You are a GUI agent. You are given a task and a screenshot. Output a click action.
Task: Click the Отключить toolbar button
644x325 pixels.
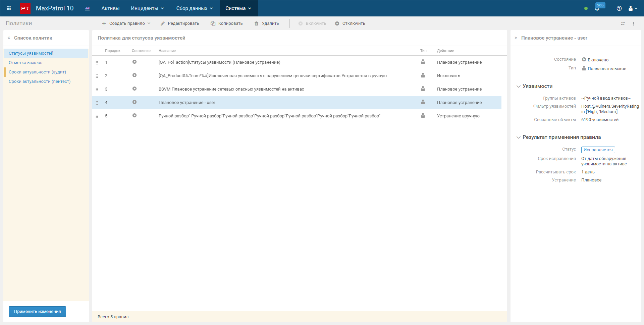point(350,23)
